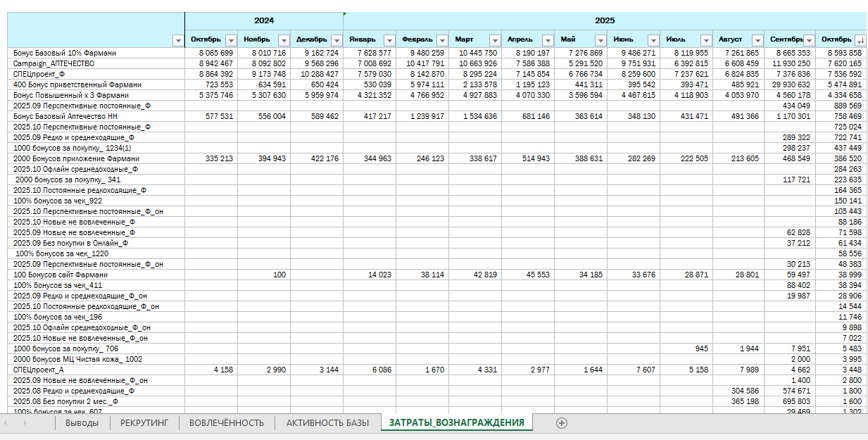
Task: Click the next sheet navigation arrow
Action: (x=25, y=423)
